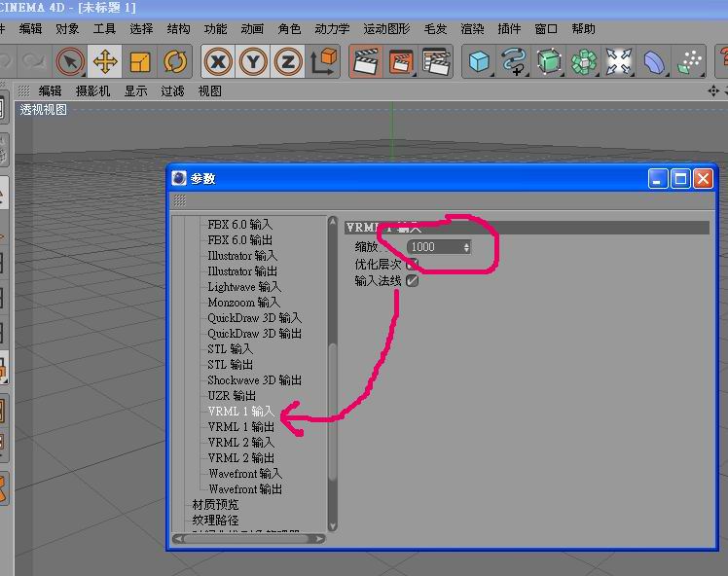Open the 毛发 menu
This screenshot has width=728, height=576.
(x=435, y=29)
